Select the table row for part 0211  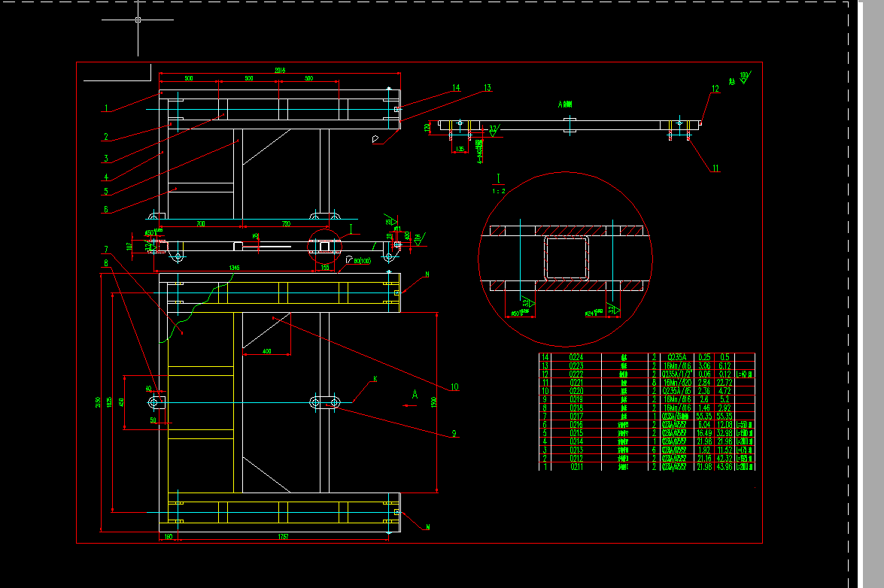pyautogui.click(x=576, y=466)
